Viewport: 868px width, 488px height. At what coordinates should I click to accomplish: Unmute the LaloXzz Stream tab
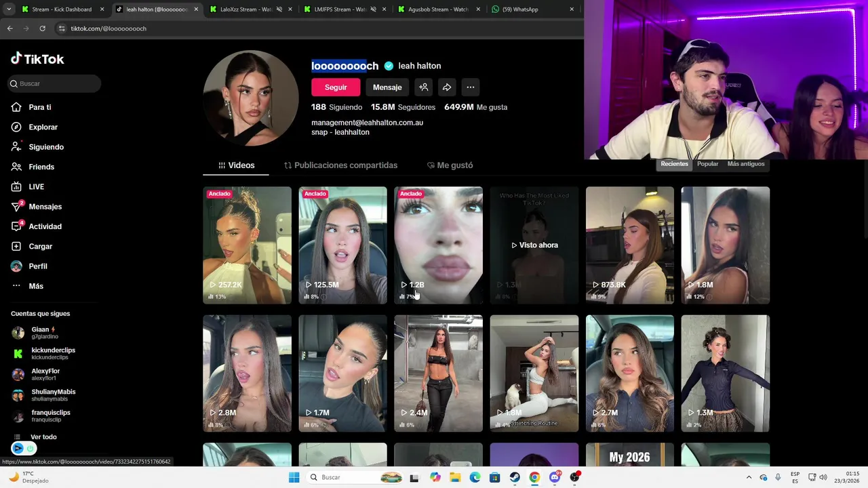coord(279,9)
